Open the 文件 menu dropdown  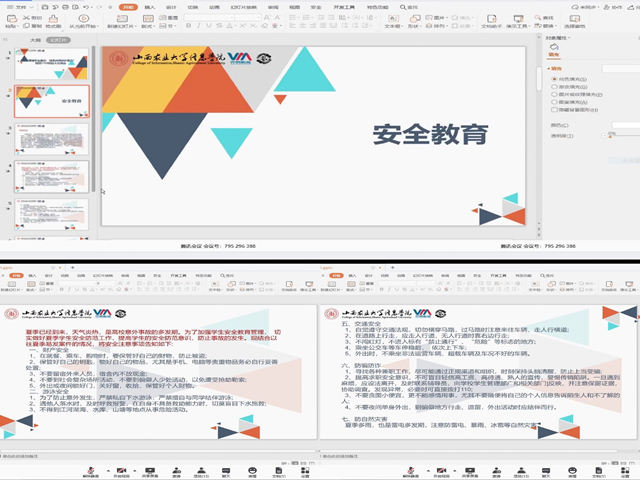tap(21, 7)
